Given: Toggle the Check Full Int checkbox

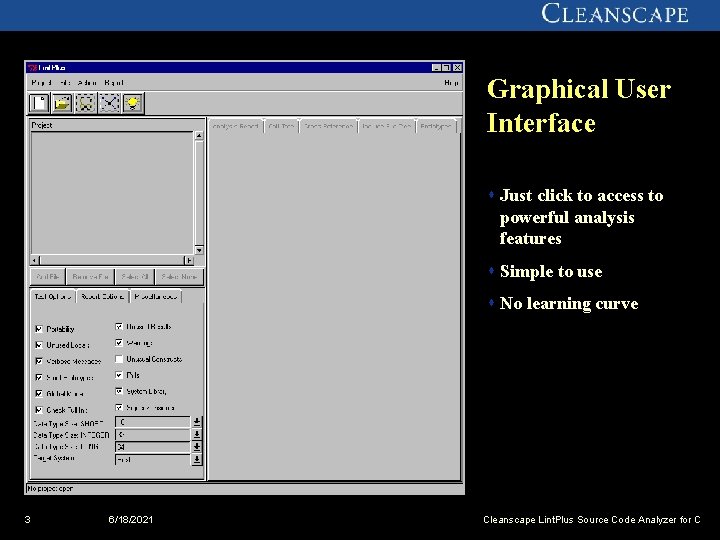Looking at the screenshot, I should tap(39, 410).
